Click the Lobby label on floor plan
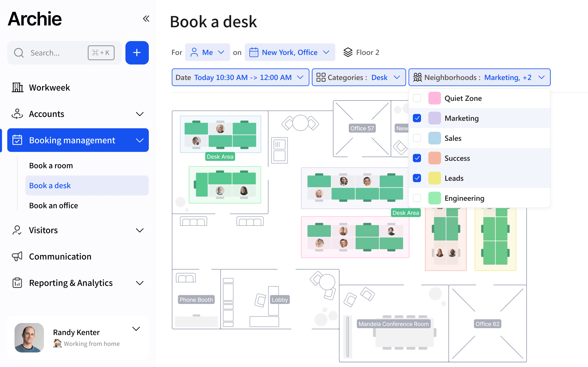The width and height of the screenshot is (588, 367). point(279,299)
